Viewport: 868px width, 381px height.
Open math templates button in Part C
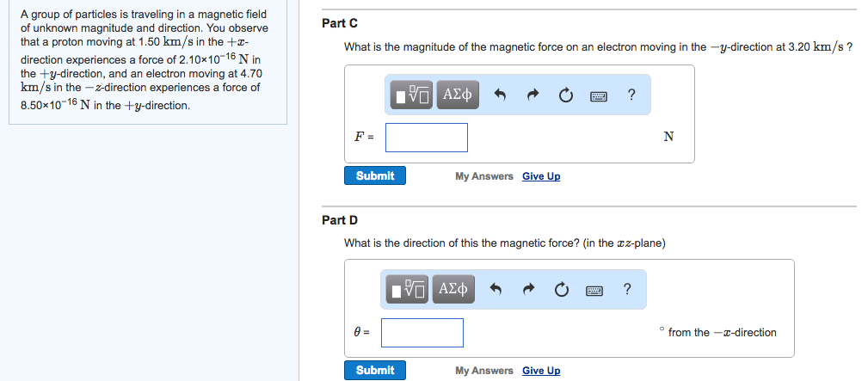click(x=412, y=95)
